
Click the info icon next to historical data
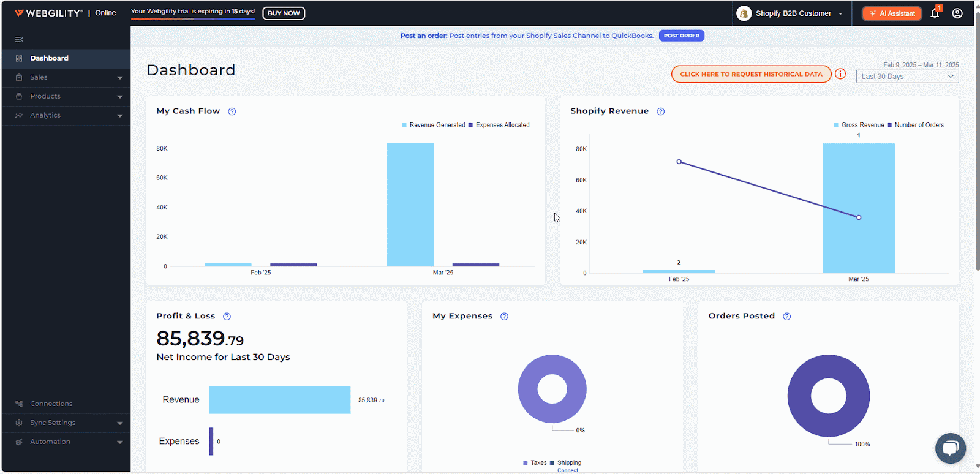coord(840,74)
